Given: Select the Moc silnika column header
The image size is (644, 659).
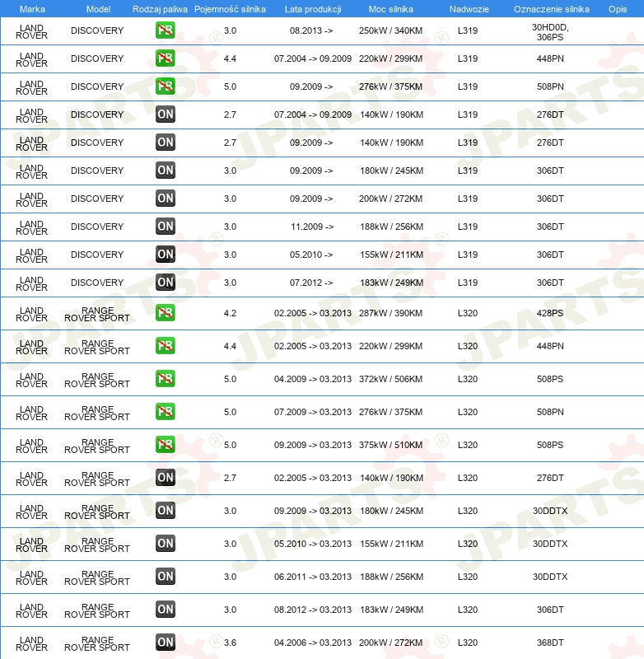Looking at the screenshot, I should point(391,8).
